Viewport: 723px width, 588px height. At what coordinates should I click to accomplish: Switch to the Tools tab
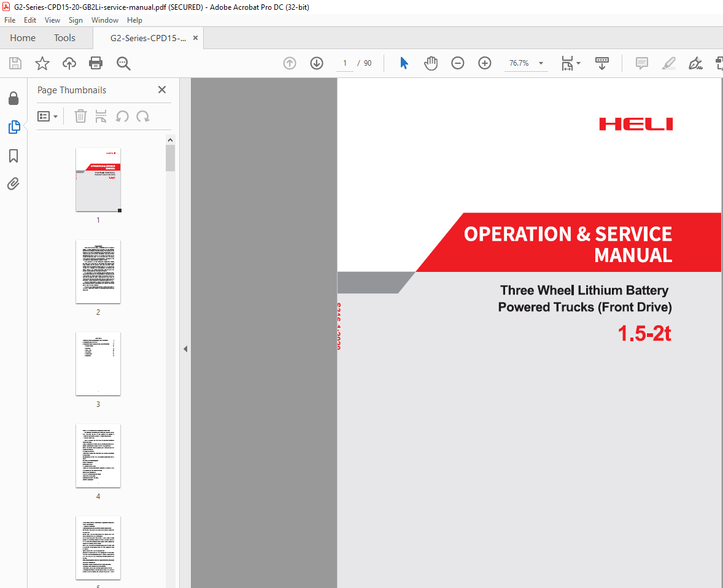(x=64, y=38)
